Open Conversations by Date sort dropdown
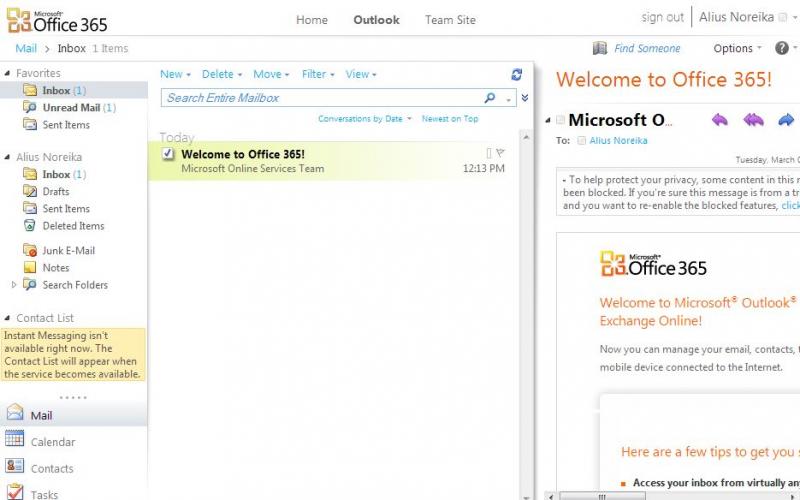The height and width of the screenshot is (500, 800). coord(364,119)
